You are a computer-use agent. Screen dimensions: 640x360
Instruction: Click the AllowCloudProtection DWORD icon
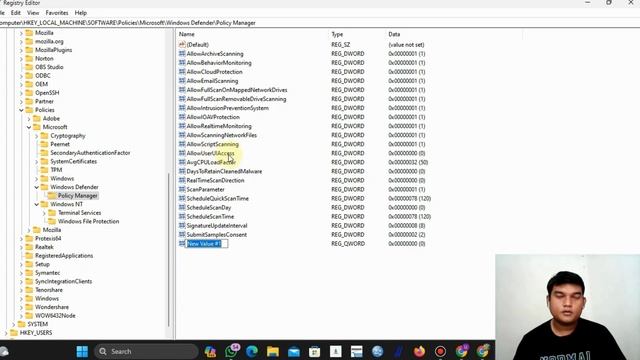182,71
